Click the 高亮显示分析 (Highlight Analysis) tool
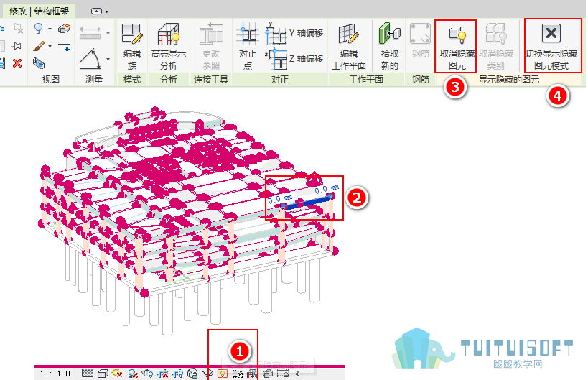Viewport: 588px width, 380px height. point(169,46)
